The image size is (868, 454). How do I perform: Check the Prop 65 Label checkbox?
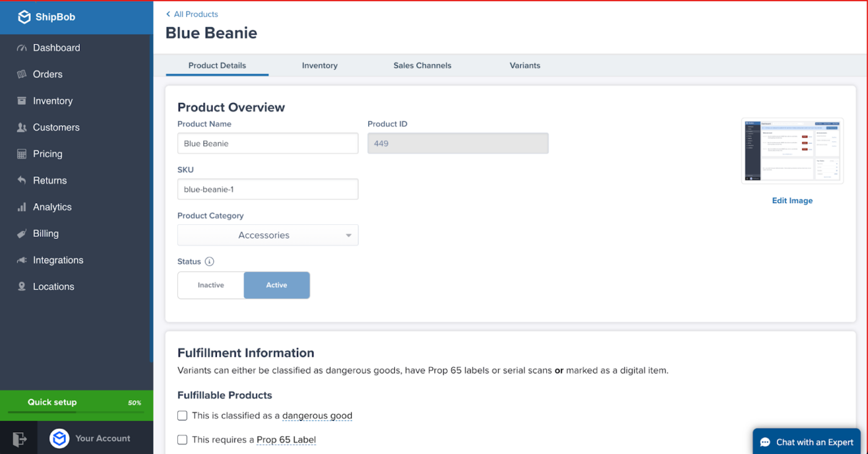click(182, 440)
